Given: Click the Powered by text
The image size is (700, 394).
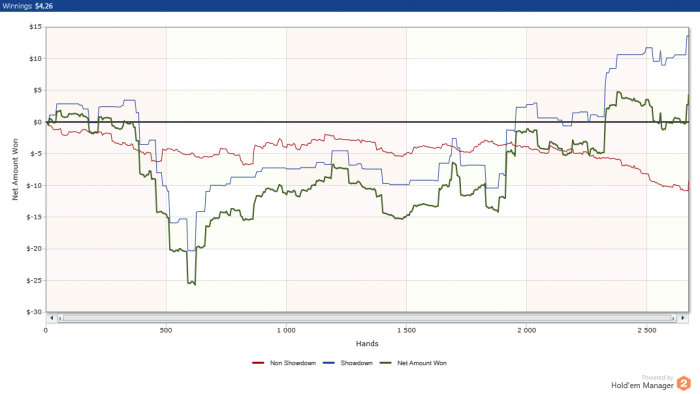Looking at the screenshot, I should (x=657, y=377).
